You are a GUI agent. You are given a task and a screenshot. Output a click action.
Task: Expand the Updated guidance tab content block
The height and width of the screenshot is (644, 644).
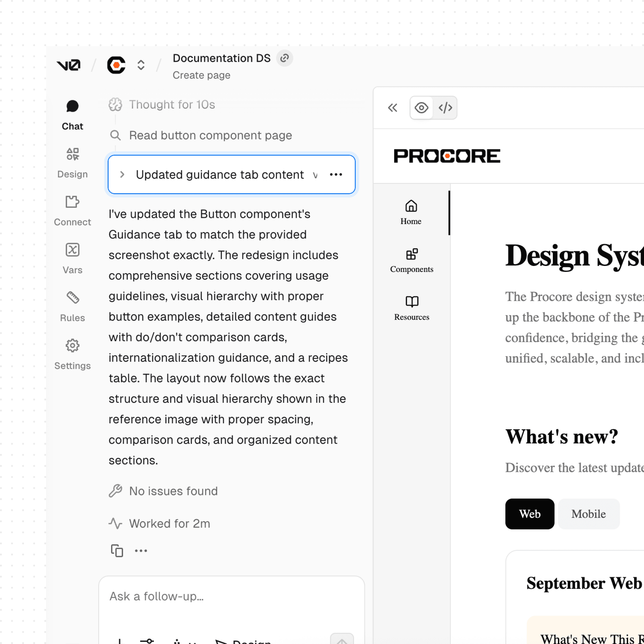click(x=122, y=174)
